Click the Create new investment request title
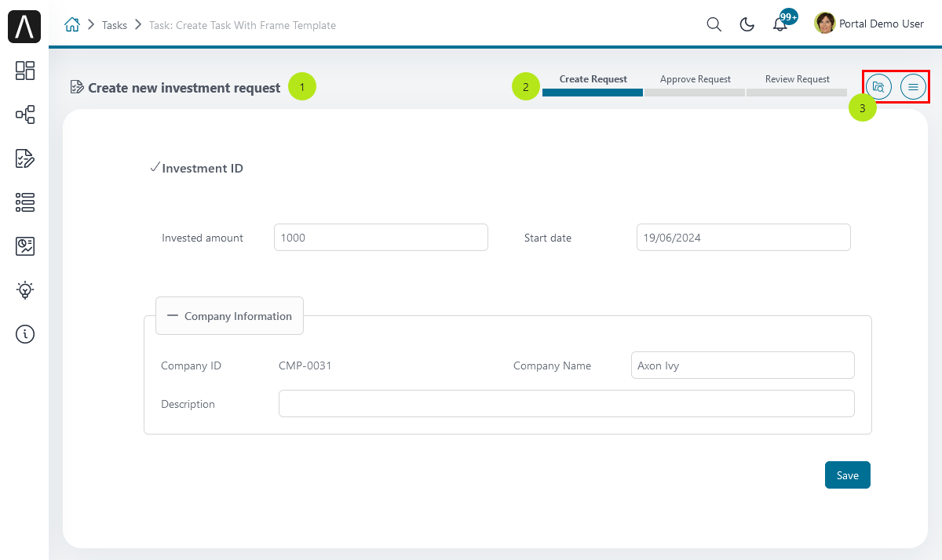The width and height of the screenshot is (942, 560). click(x=184, y=88)
